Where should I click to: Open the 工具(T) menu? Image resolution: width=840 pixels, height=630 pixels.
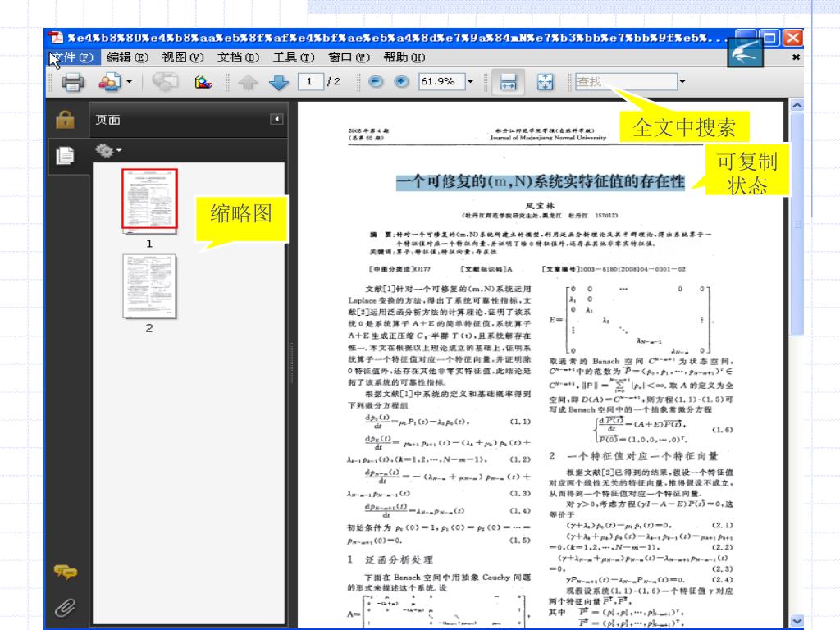(293, 57)
